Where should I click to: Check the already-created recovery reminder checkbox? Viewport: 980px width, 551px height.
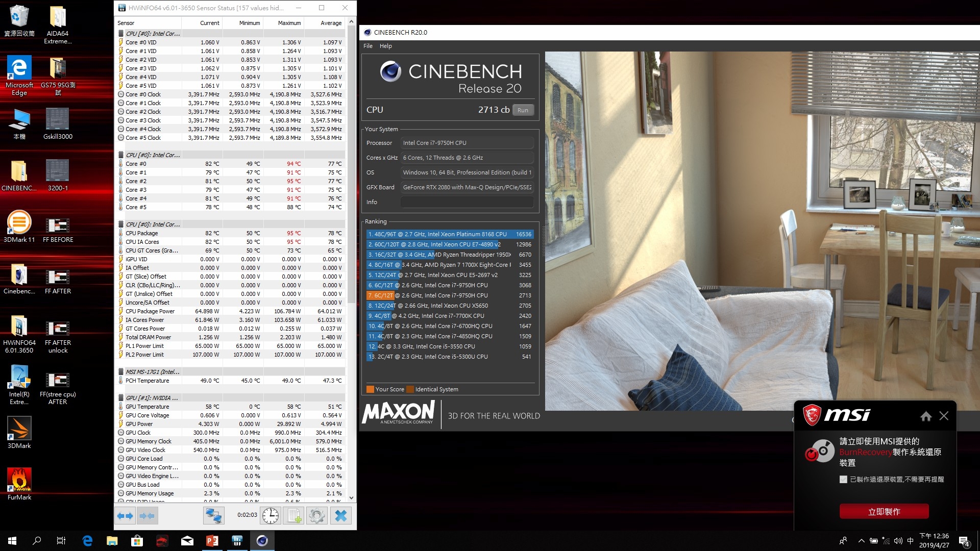tap(843, 480)
